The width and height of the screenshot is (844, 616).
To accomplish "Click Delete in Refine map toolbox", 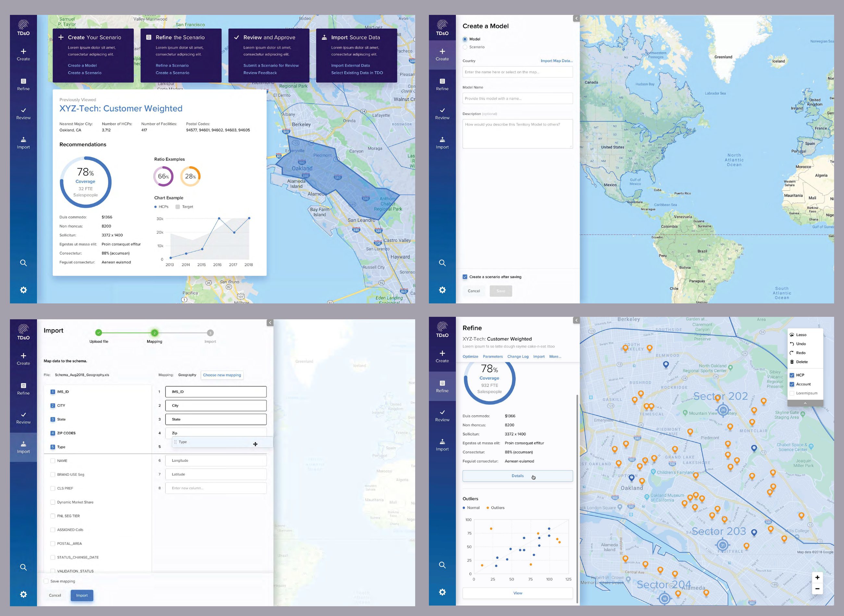I will point(799,362).
